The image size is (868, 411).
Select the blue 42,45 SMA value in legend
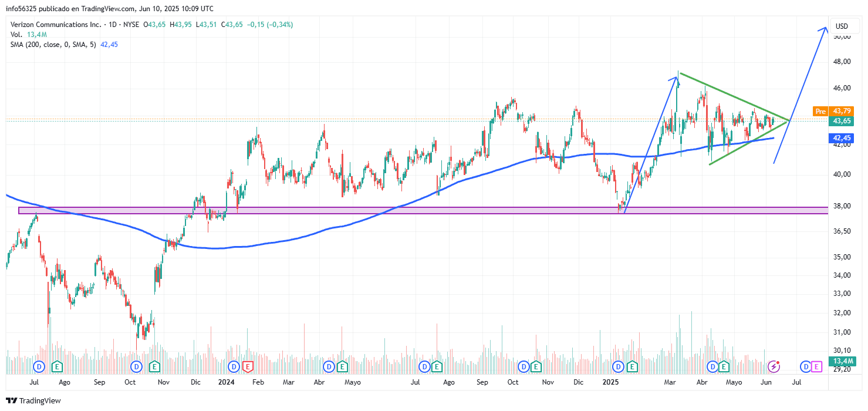[x=109, y=45]
